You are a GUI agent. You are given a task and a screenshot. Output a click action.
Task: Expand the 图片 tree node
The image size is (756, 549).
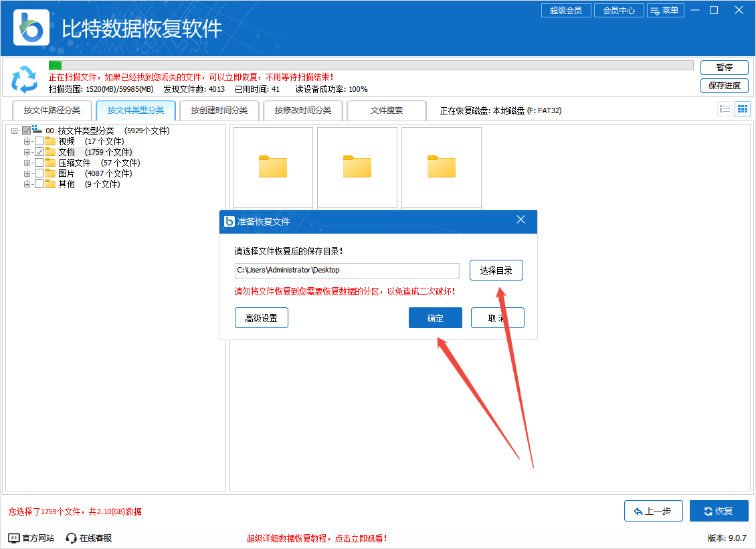pyautogui.click(x=27, y=173)
